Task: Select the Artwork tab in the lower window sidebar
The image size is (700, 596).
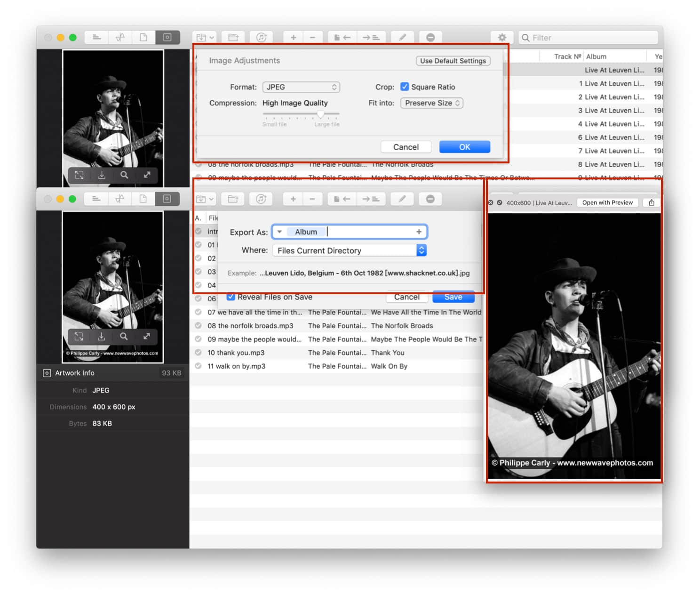Action: tap(167, 199)
